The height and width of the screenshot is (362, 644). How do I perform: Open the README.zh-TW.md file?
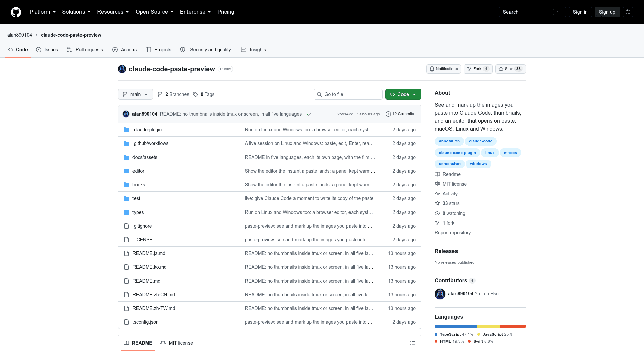click(154, 308)
